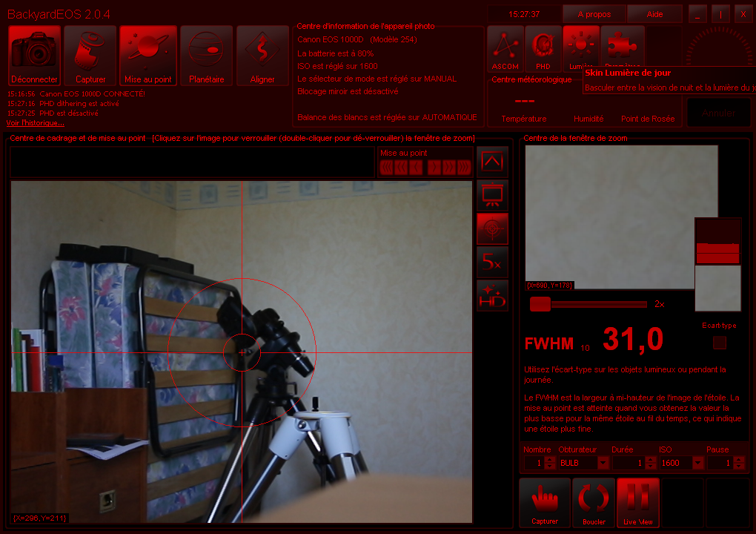Open the Aligner drift alignment mode
This screenshot has width=756, height=534.
(x=262, y=56)
